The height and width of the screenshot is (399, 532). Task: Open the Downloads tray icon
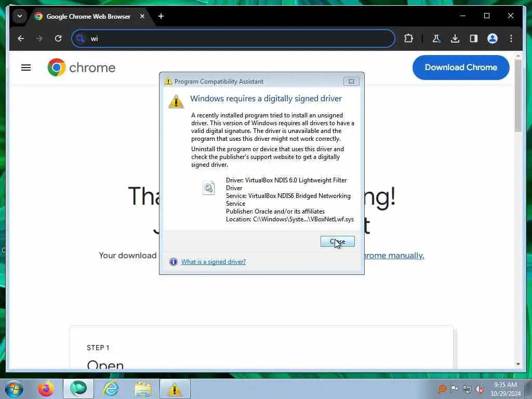(x=455, y=38)
